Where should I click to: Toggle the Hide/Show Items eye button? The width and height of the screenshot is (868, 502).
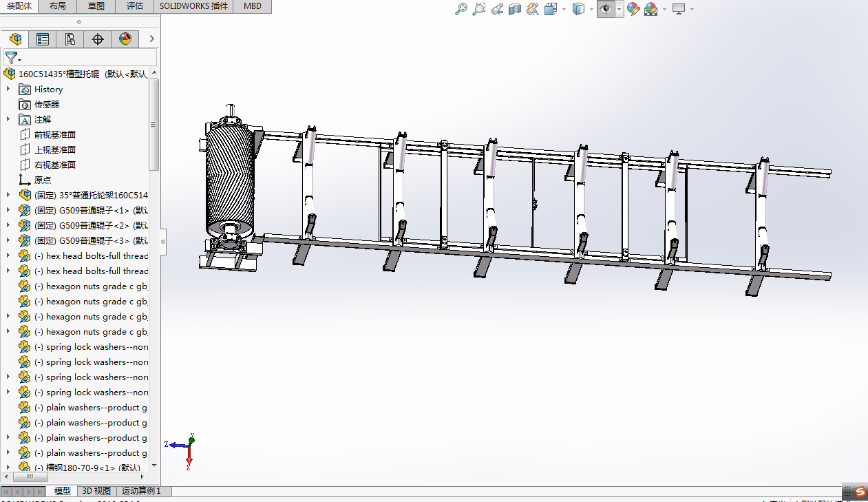coord(606,9)
